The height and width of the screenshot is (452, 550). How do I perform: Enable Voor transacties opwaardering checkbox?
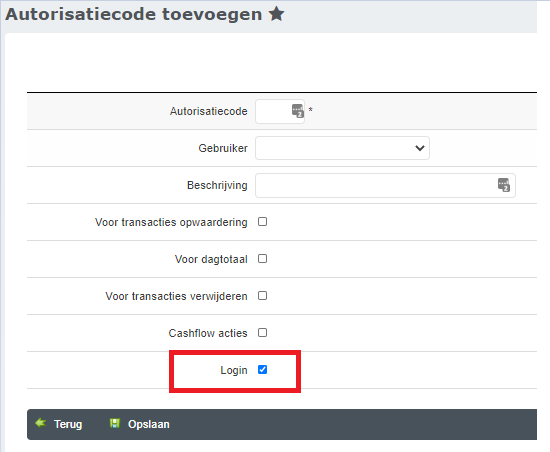(262, 222)
